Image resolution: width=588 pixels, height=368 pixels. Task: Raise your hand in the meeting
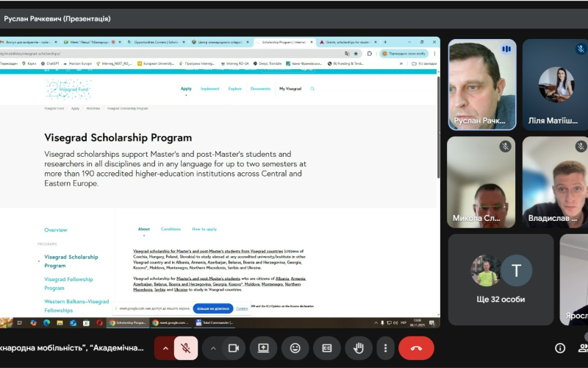click(x=359, y=347)
